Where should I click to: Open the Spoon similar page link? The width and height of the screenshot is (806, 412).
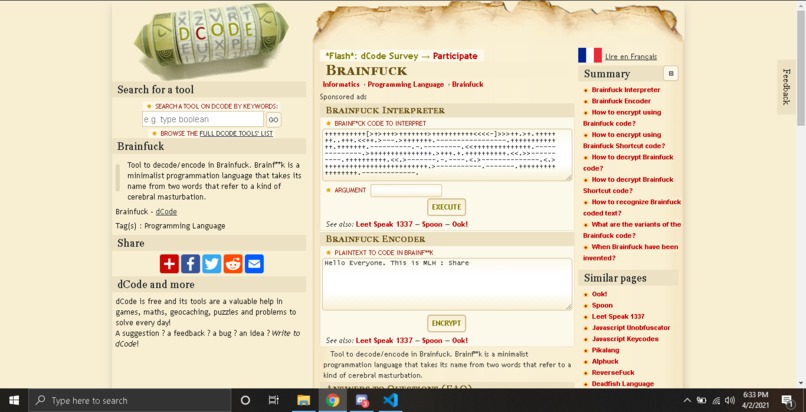[602, 306]
